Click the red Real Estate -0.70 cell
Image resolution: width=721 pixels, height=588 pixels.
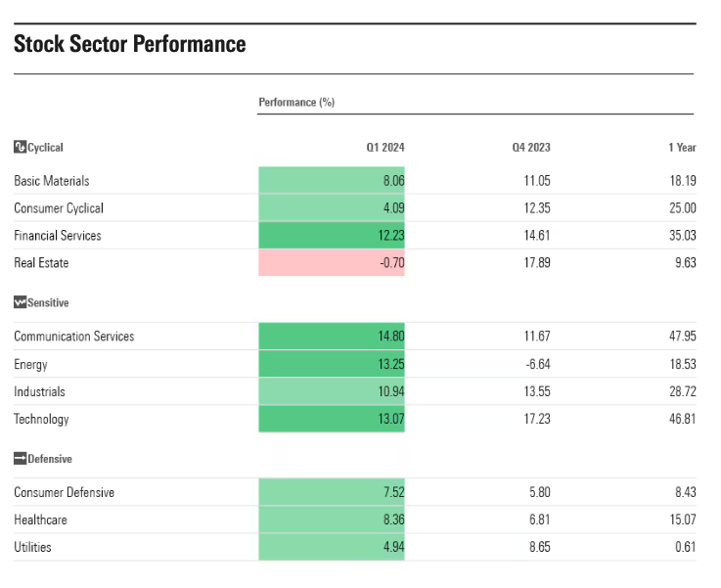click(332, 263)
